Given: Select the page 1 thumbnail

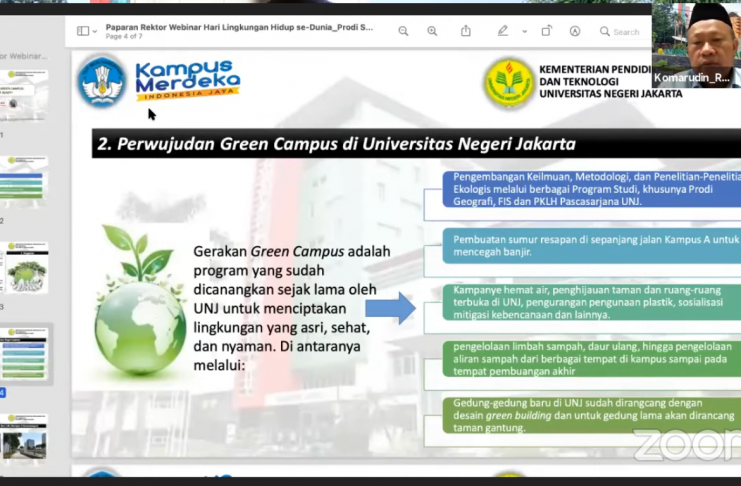Looking at the screenshot, I should 25,95.
